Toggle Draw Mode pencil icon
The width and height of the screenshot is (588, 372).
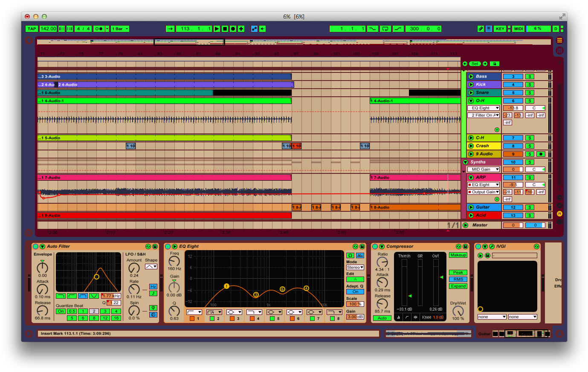coord(481,29)
